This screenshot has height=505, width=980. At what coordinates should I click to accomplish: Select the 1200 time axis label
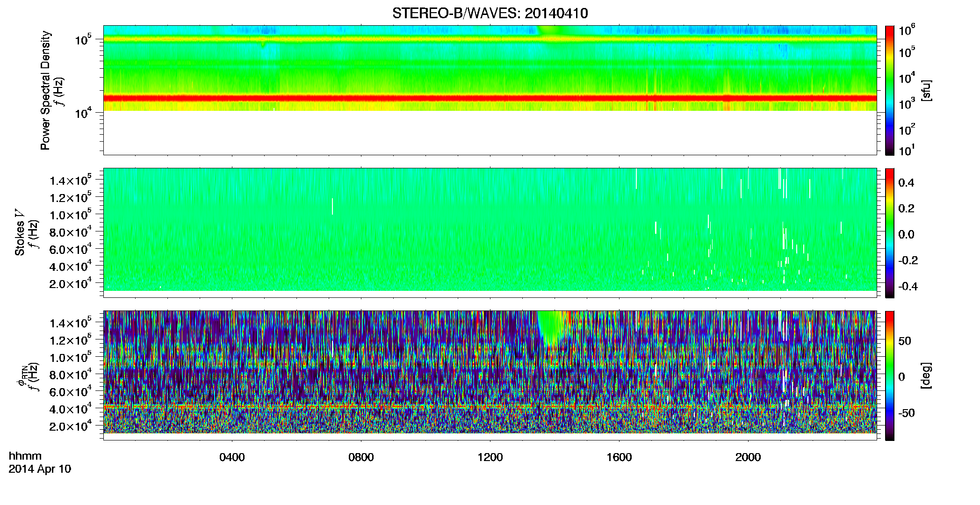pyautogui.click(x=490, y=457)
